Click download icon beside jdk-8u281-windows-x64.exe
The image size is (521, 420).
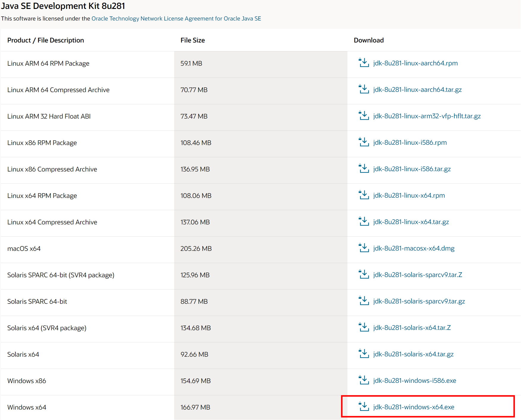(x=364, y=407)
